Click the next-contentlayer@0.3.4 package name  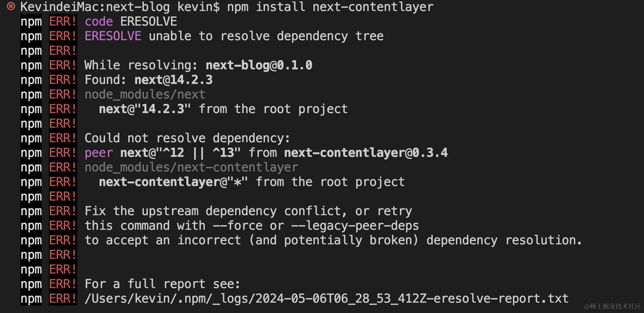click(x=366, y=153)
